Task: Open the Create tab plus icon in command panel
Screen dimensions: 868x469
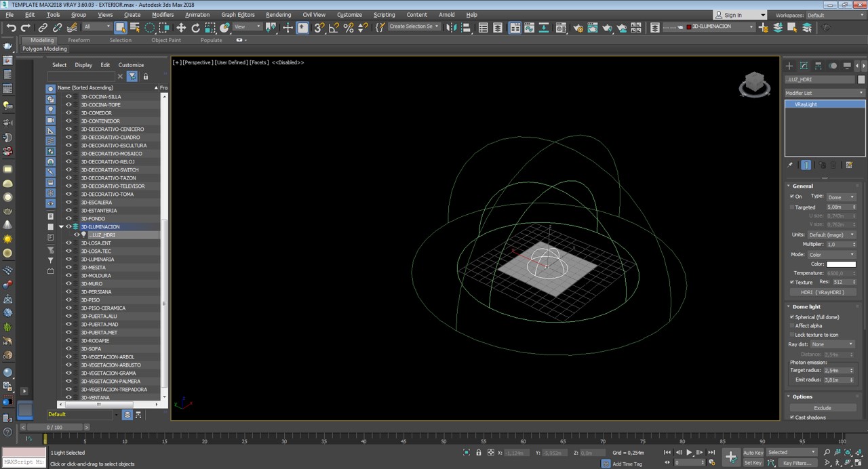Action: coord(789,66)
